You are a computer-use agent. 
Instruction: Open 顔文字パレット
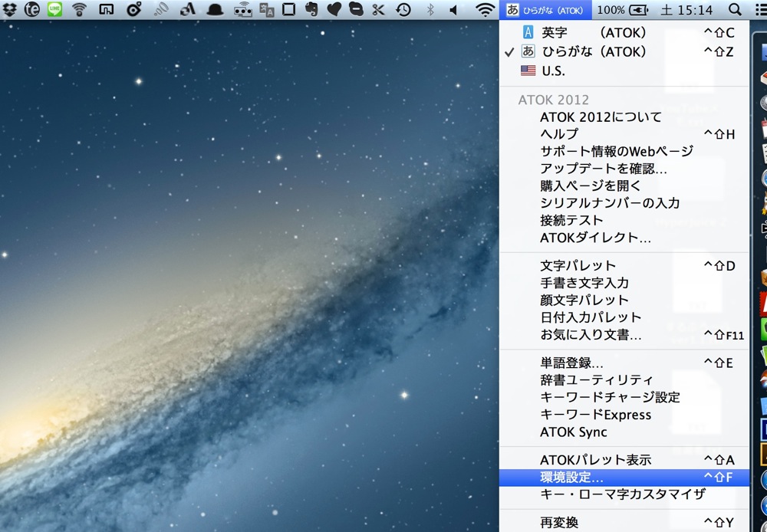click(x=624, y=300)
